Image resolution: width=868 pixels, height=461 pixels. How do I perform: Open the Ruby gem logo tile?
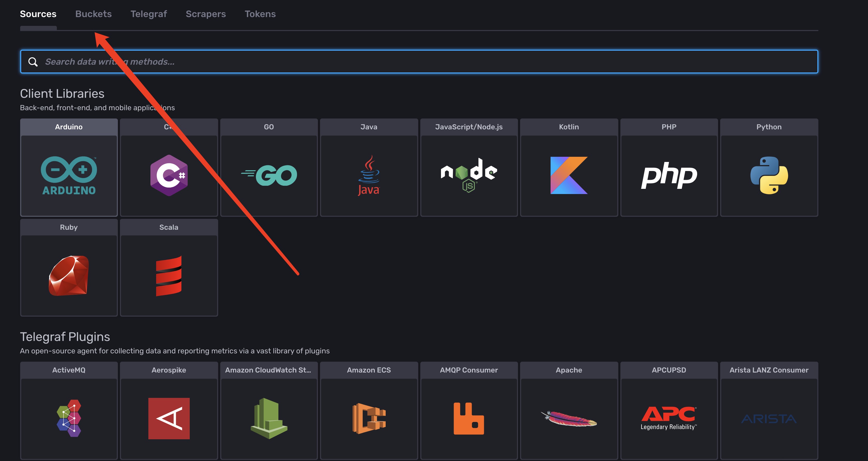tap(69, 268)
